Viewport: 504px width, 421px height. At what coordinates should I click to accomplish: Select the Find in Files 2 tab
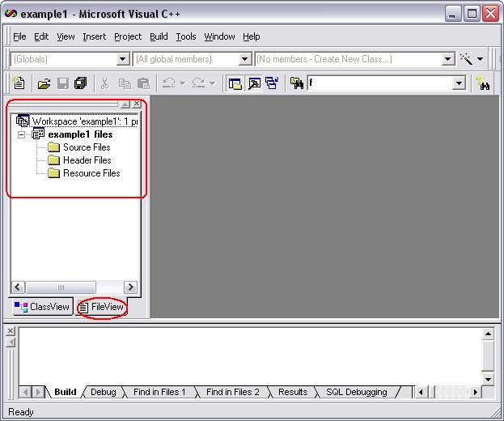click(232, 392)
